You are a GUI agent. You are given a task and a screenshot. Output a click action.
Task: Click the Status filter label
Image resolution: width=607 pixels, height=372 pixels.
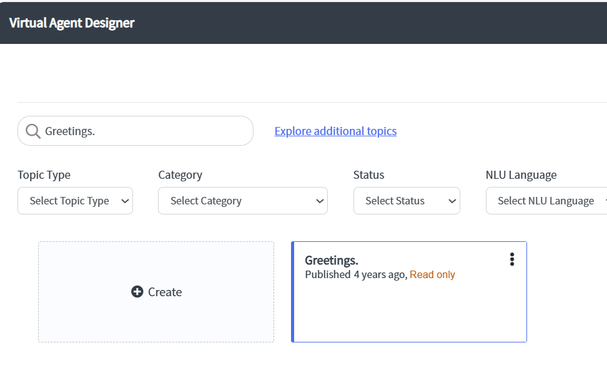point(369,175)
